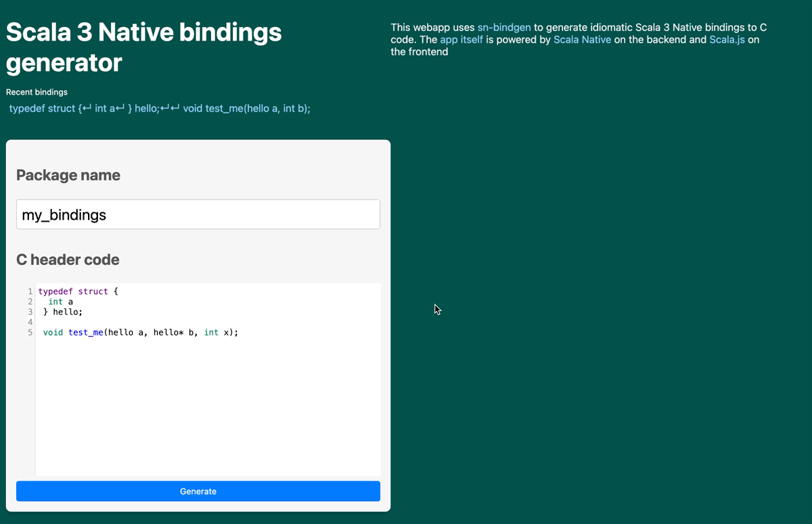
Task: Click line number 5 in the gutter
Action: (x=30, y=333)
